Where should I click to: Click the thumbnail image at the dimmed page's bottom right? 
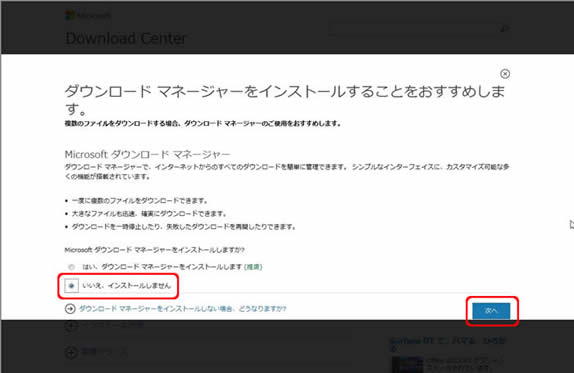407,365
